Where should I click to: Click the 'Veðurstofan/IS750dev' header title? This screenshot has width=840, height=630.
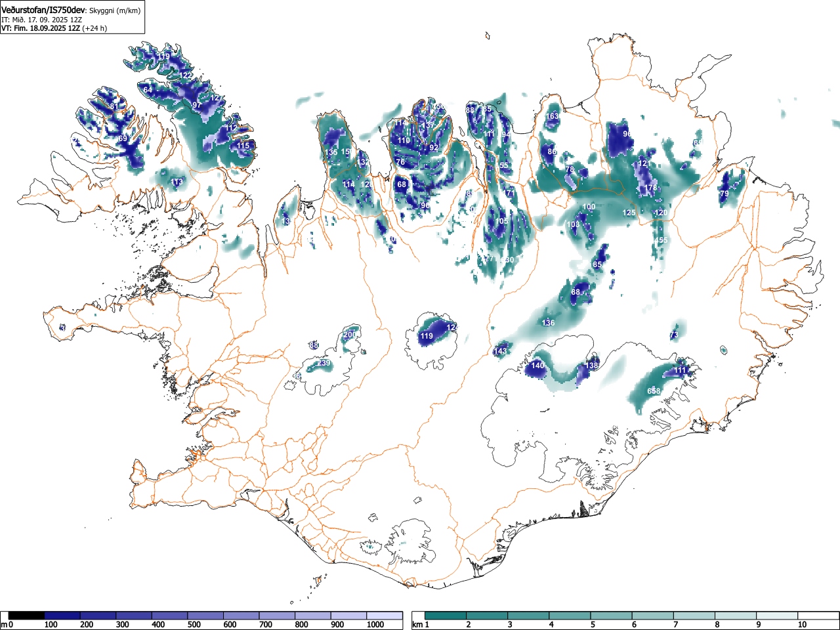click(43, 10)
